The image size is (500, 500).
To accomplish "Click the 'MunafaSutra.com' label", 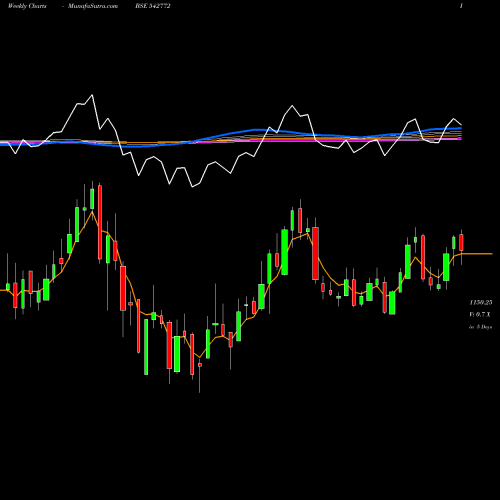I will point(93,6).
